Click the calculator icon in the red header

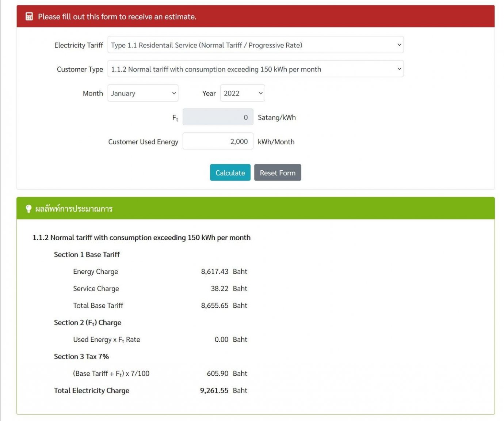coord(29,16)
